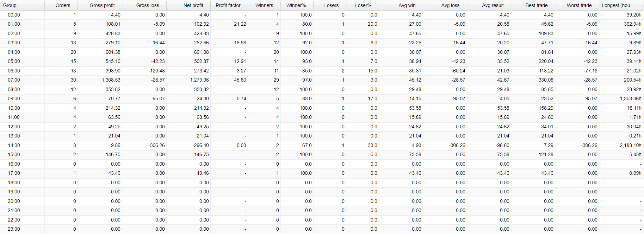Click the Avg loss column header
This screenshot has height=237, width=644.
[445, 5]
